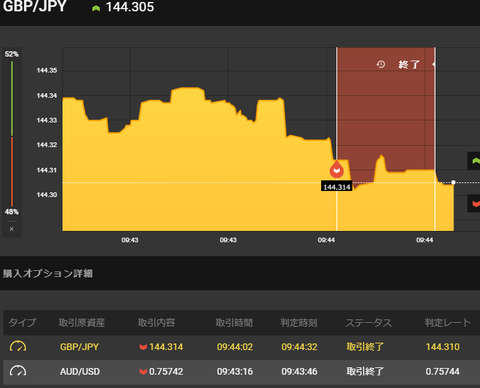Click the 144.30 y-axis price label
480x388 pixels.
(47, 195)
